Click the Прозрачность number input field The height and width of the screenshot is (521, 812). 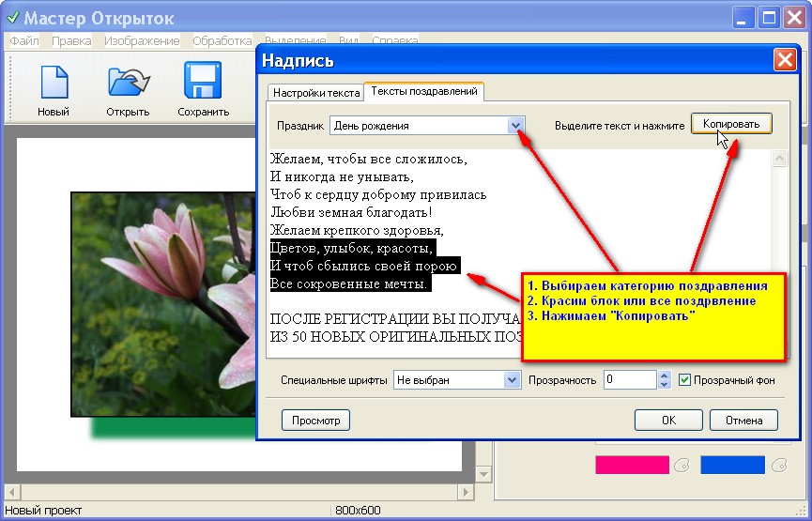pyautogui.click(x=631, y=379)
